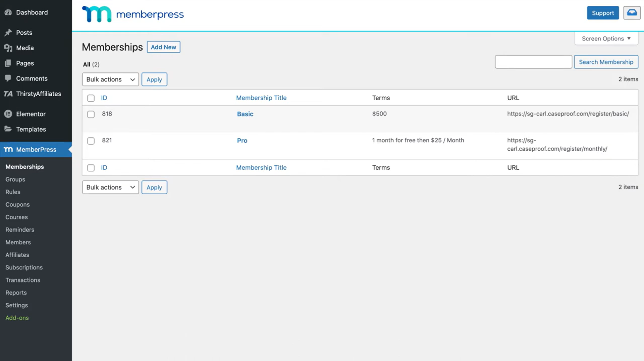Open Templates menu label
644x361 pixels.
pos(31,129)
